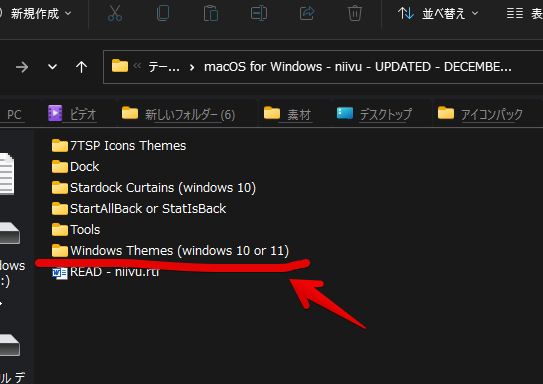
Task: Click the Share icon in toolbar
Action: pos(307,14)
